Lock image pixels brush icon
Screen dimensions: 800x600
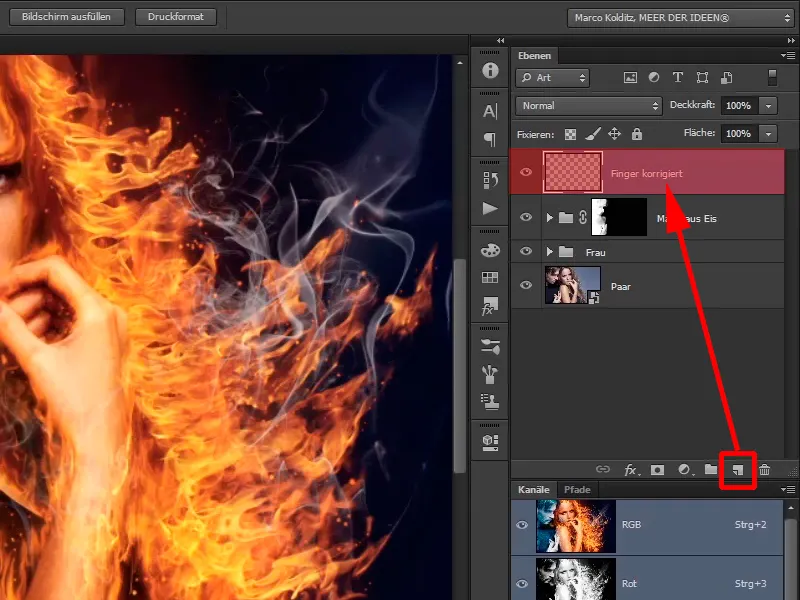[592, 134]
